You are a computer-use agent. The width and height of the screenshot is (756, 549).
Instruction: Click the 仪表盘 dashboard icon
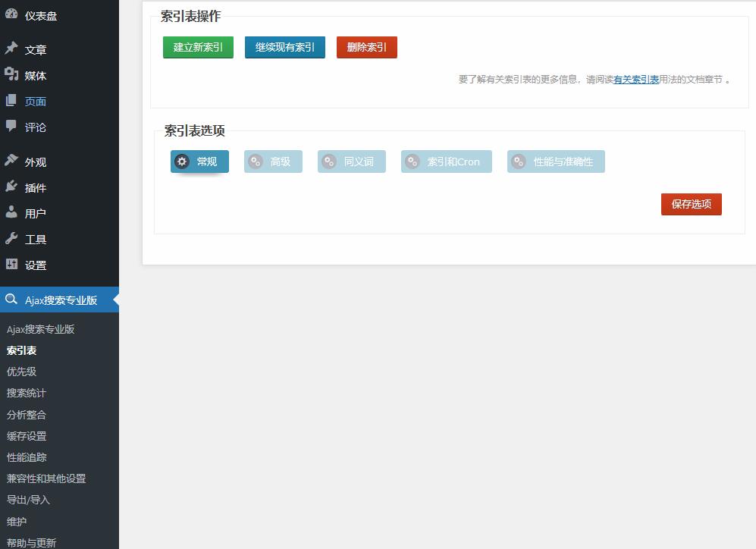11,14
